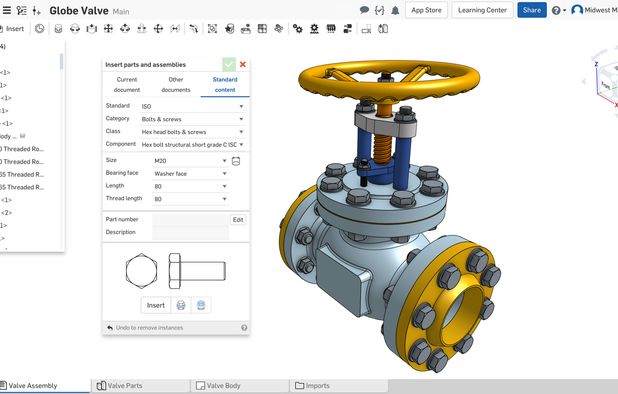Click Undo to remove instances
Screen dimensions: 618x394
(x=145, y=328)
